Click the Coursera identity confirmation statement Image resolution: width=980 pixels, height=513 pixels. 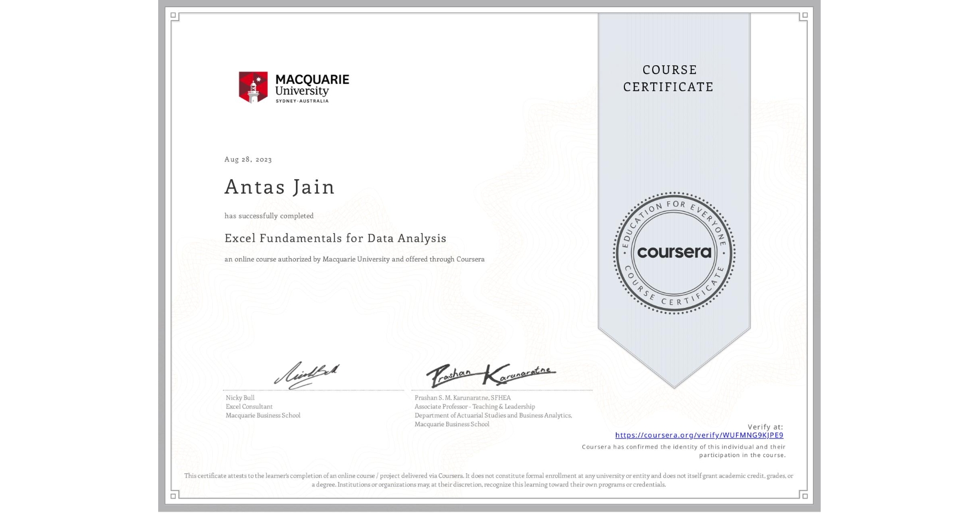click(x=684, y=451)
